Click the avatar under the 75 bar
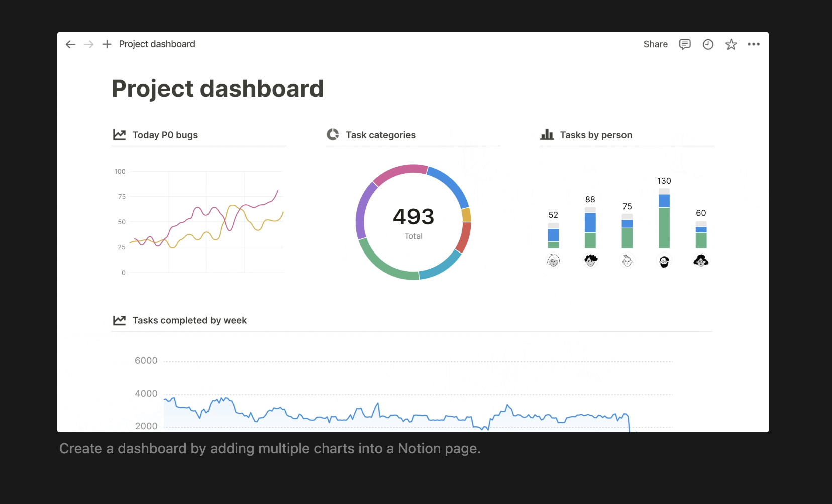The height and width of the screenshot is (504, 832). click(627, 261)
